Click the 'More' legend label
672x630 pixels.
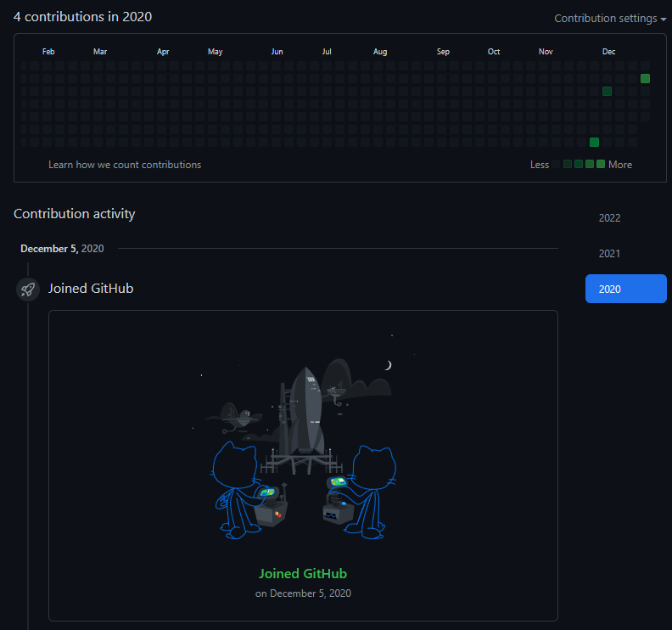point(620,165)
